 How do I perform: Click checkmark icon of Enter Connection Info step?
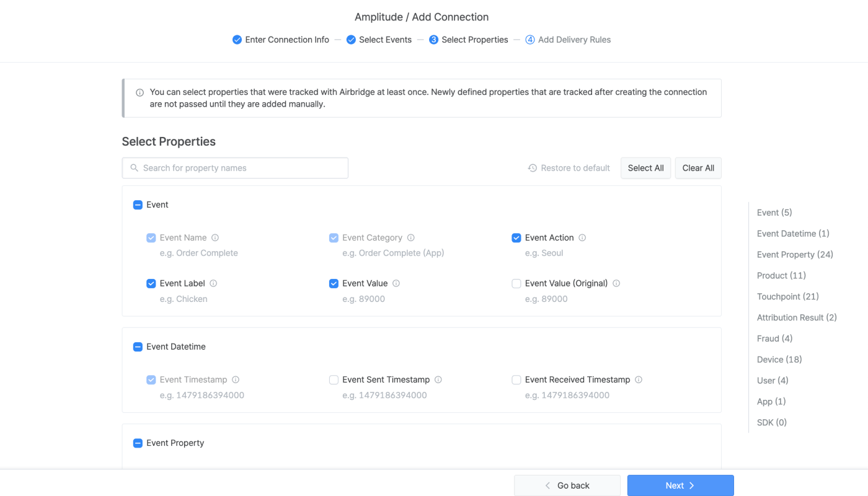[x=237, y=40]
